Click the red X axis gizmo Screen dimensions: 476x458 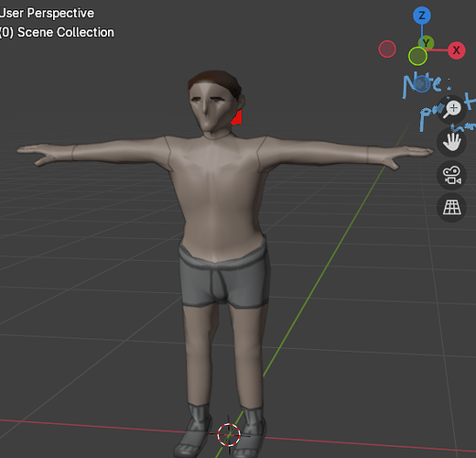pyautogui.click(x=457, y=50)
